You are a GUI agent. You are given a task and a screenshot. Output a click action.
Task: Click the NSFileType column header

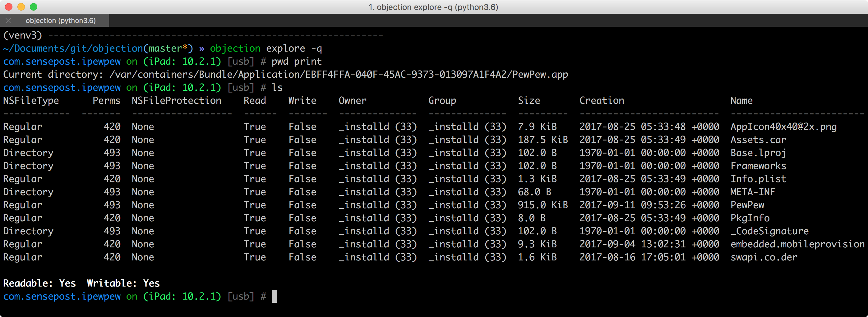(x=31, y=101)
